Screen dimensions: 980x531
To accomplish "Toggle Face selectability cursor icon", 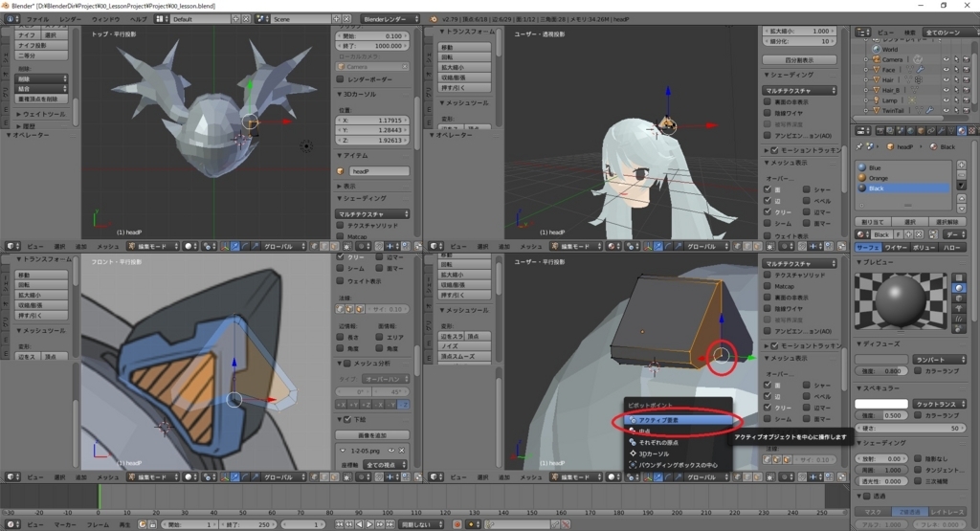I will 956,69.
